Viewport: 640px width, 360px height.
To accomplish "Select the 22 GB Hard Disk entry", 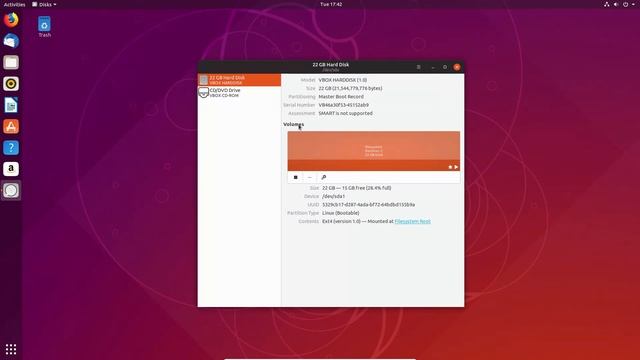I will [x=239, y=80].
